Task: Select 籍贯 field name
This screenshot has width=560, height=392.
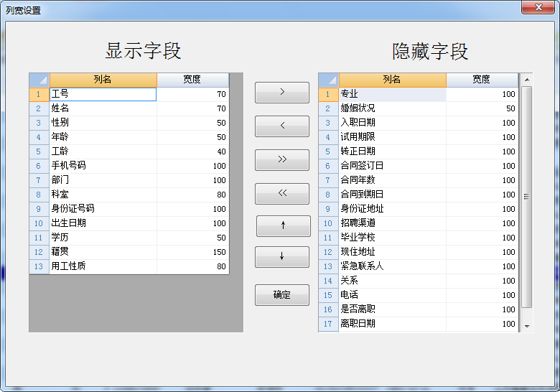Action: click(x=103, y=252)
